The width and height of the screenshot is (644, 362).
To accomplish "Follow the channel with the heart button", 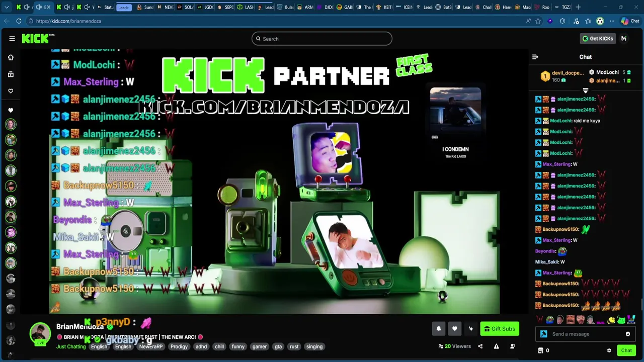I will point(454,329).
